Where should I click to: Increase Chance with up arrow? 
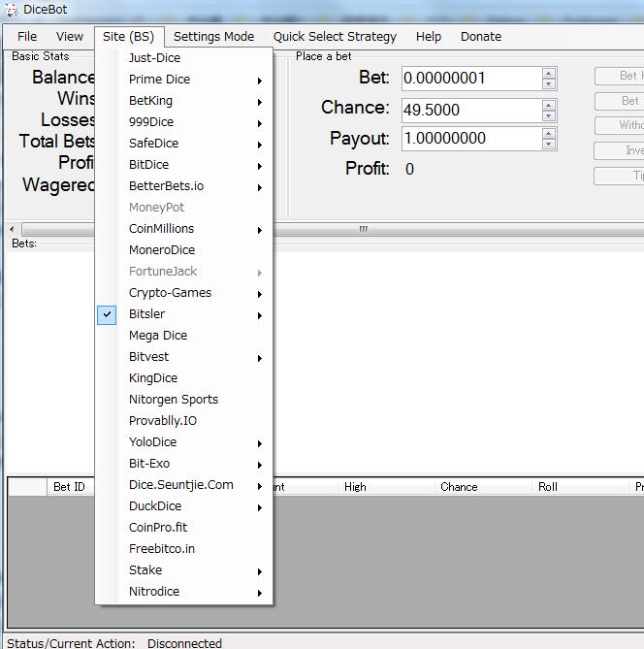click(548, 106)
